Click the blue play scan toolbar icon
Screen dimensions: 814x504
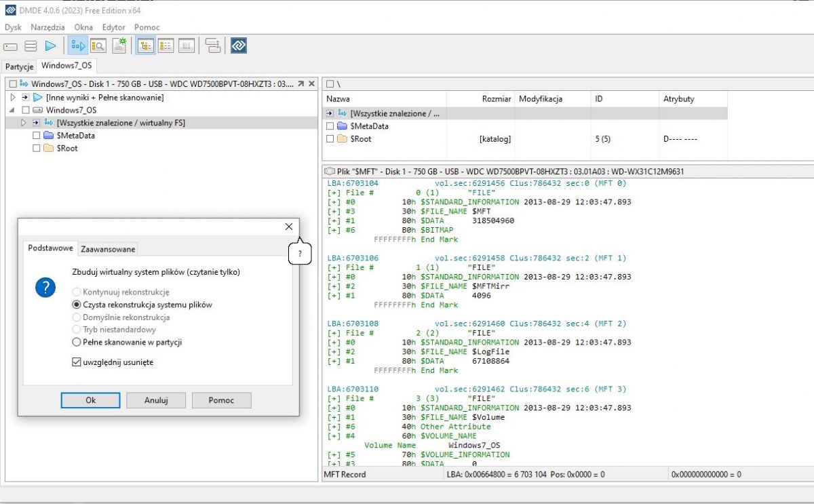(50, 46)
